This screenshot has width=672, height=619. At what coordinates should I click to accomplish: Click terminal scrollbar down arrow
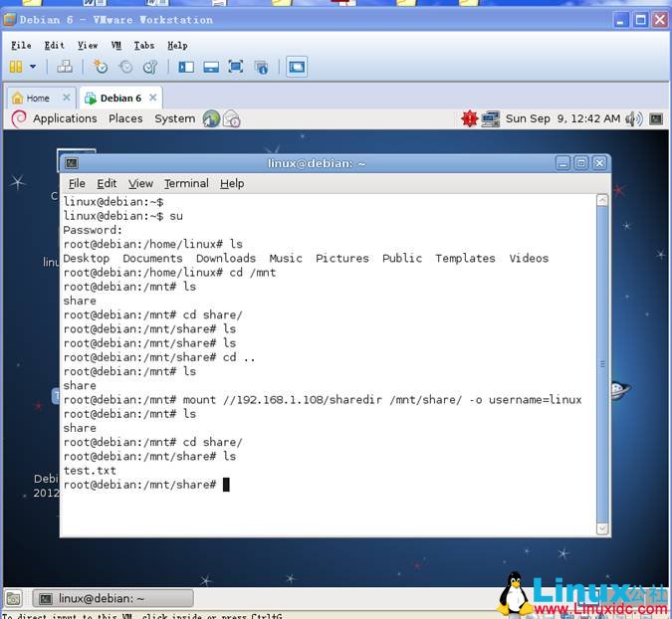tap(602, 529)
